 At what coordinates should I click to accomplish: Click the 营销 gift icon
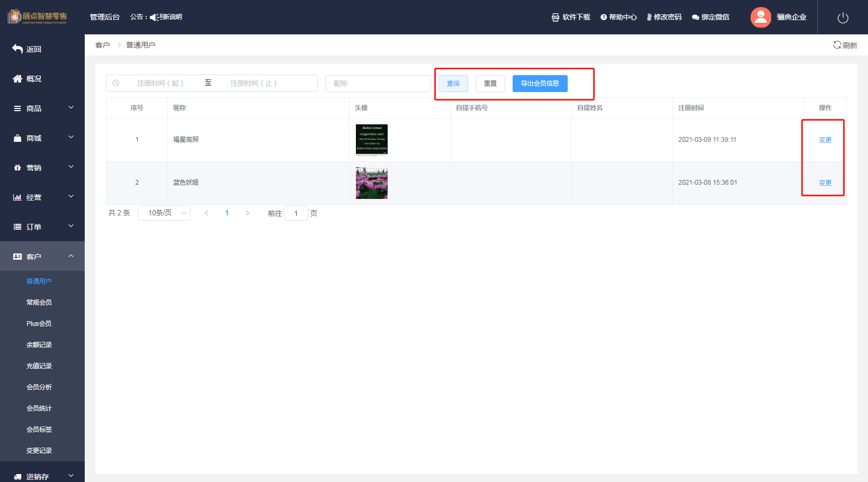[x=17, y=167]
